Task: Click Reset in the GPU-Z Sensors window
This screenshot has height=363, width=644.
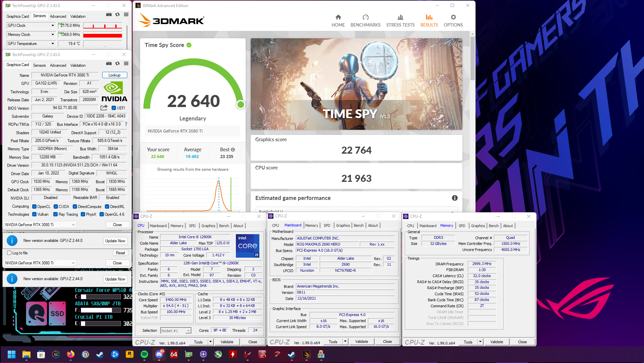Action: (121, 253)
